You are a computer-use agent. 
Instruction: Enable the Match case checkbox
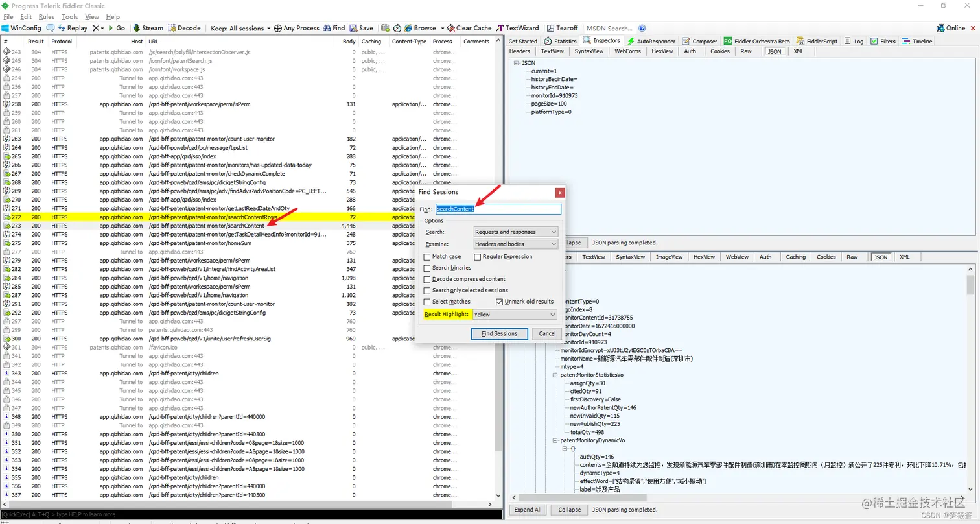click(x=426, y=257)
